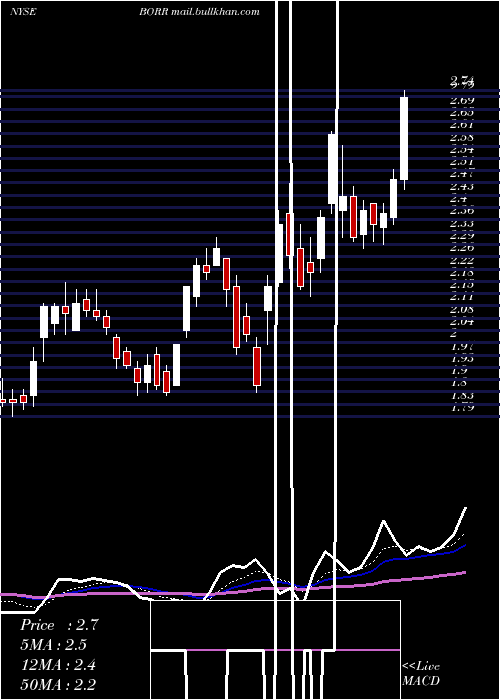The image size is (500, 700).
Task: Click the 2.43 price axis label
Action: tap(462, 187)
